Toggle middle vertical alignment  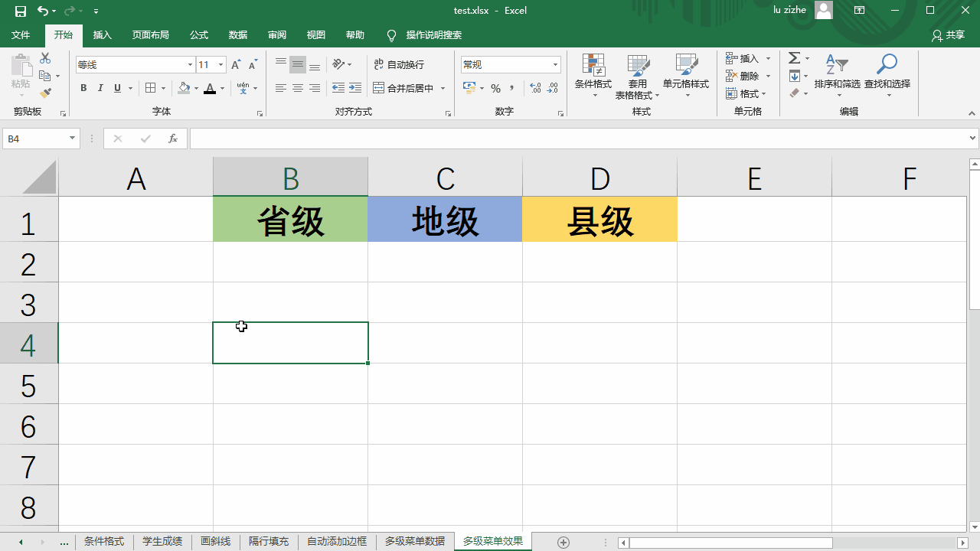(298, 64)
